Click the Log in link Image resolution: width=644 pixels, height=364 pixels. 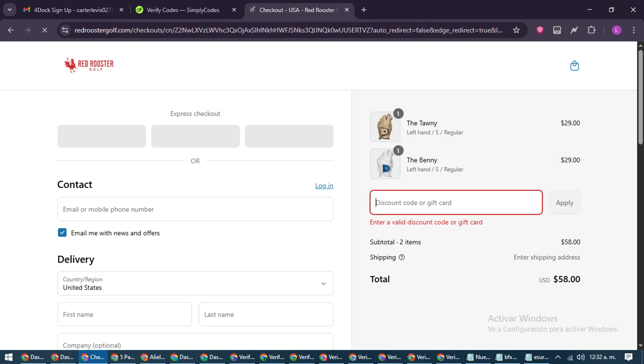(324, 186)
